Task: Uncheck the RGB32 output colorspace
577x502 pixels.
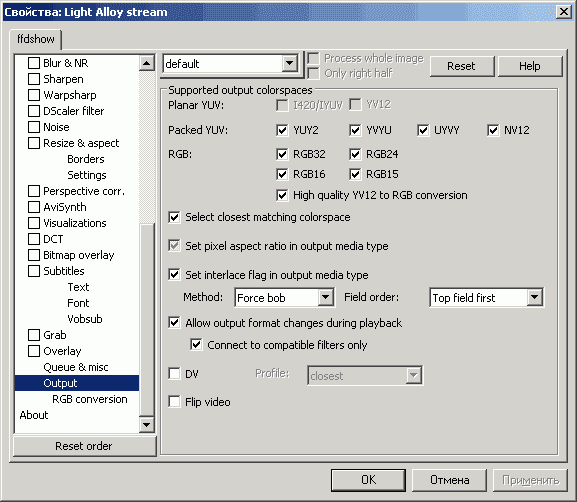Action: pyautogui.click(x=282, y=154)
